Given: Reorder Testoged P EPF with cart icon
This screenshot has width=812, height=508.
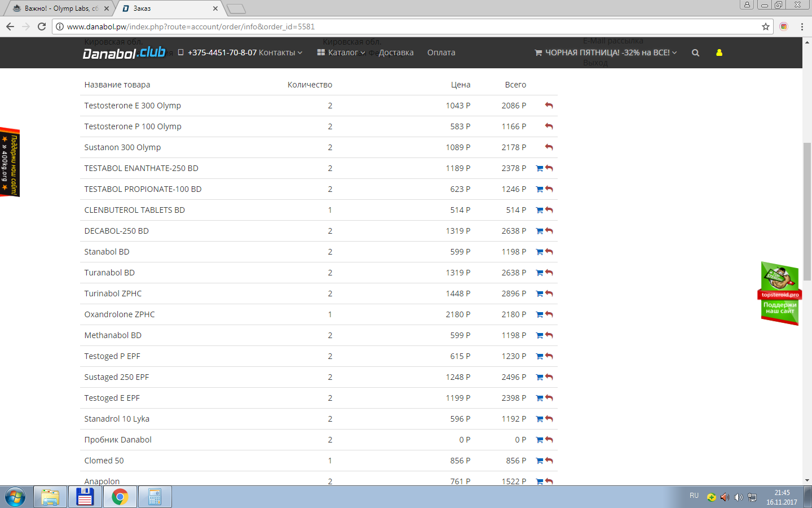Looking at the screenshot, I should tap(540, 356).
